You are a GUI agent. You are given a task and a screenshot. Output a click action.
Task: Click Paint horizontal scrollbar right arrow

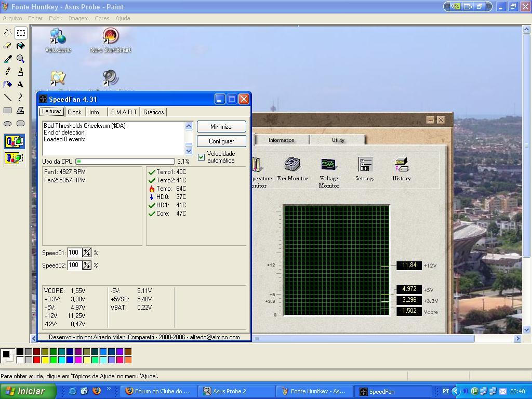[x=518, y=338]
